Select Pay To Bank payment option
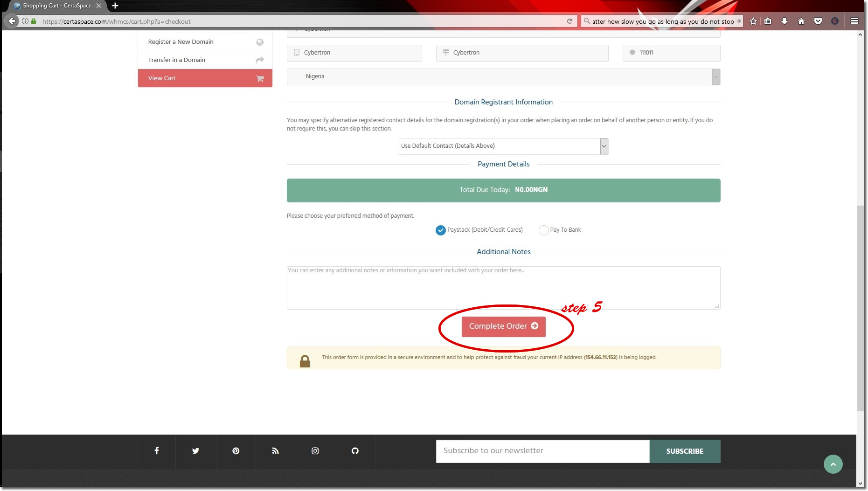868x491 pixels. [543, 230]
